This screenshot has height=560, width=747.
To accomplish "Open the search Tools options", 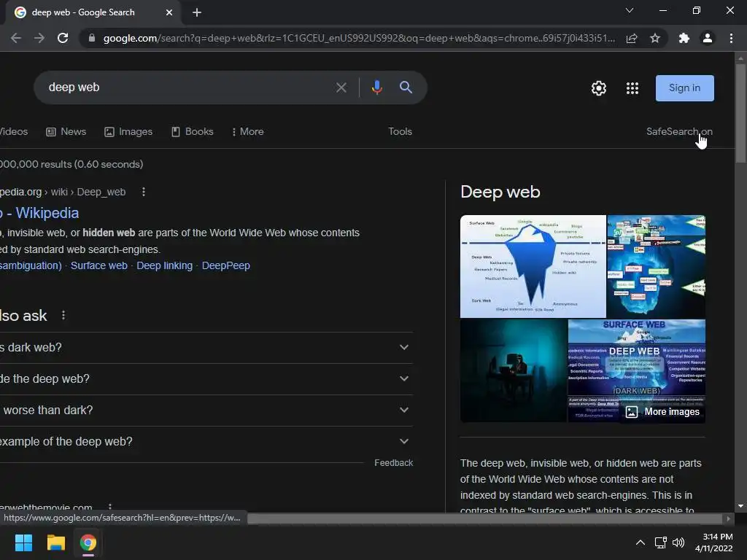I will 400,131.
